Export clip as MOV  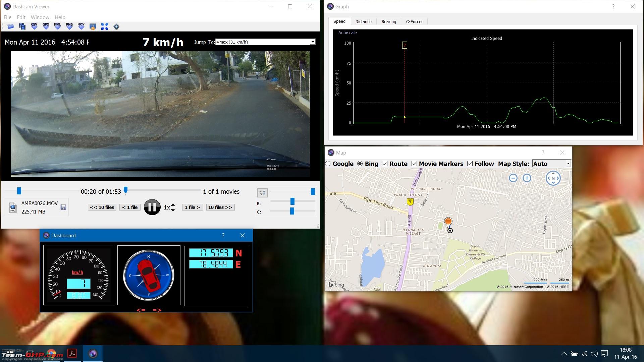81,26
